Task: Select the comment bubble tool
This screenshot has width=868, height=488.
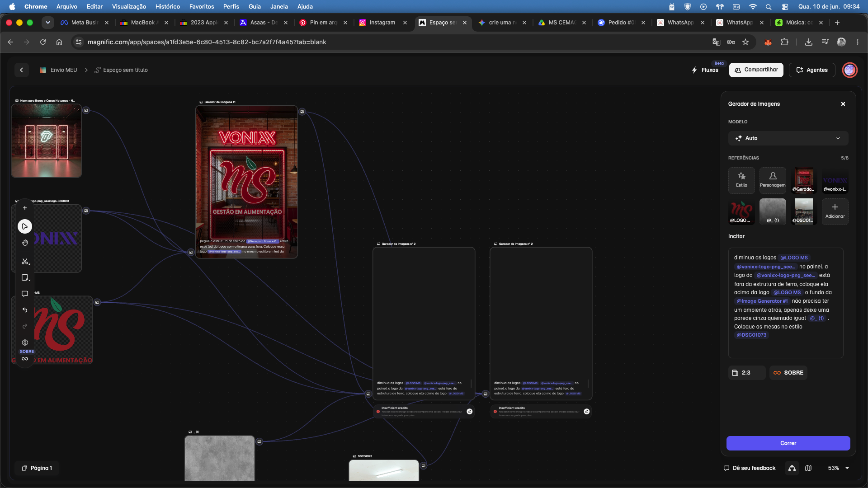Action: click(25, 294)
